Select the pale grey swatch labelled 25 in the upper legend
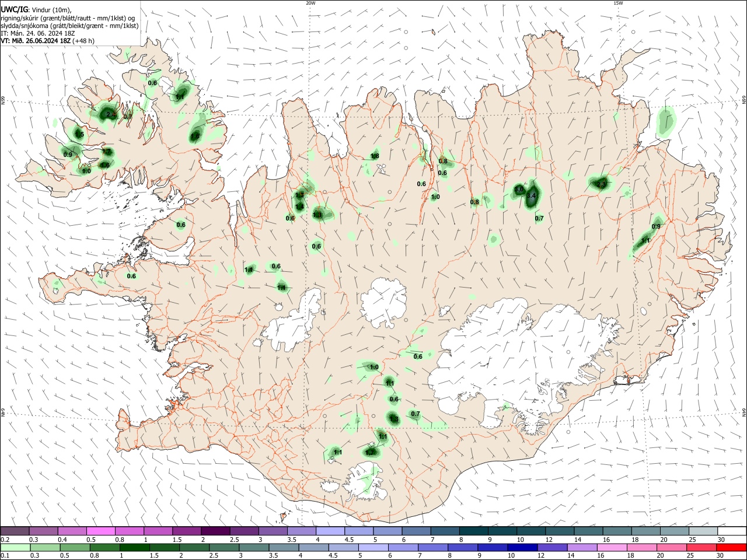The height and width of the screenshot is (560, 747). (703, 531)
